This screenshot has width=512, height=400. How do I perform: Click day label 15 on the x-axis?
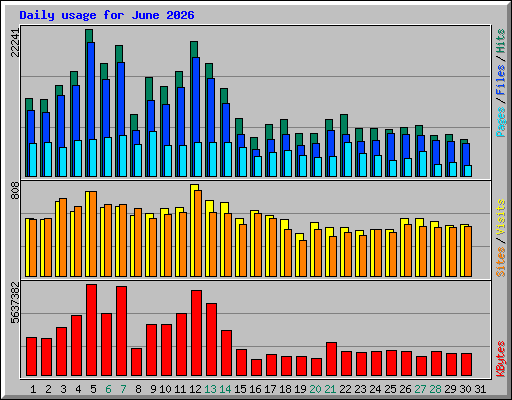tap(240, 389)
